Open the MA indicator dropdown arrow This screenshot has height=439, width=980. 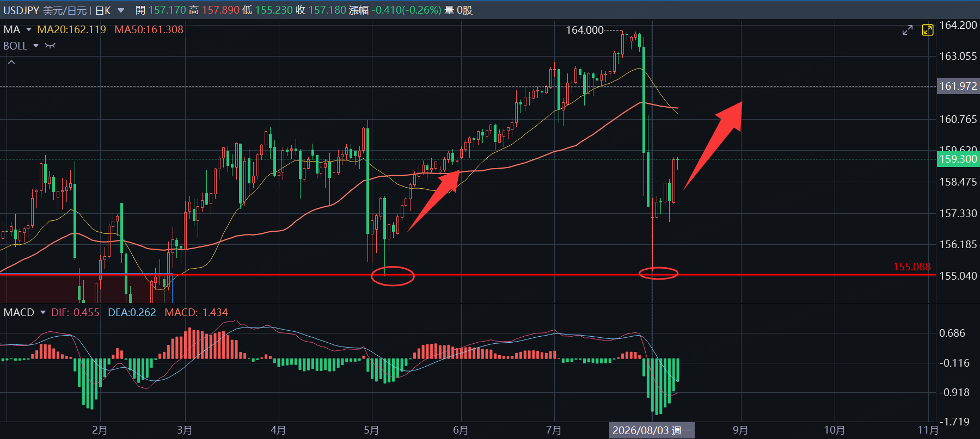pyautogui.click(x=29, y=29)
